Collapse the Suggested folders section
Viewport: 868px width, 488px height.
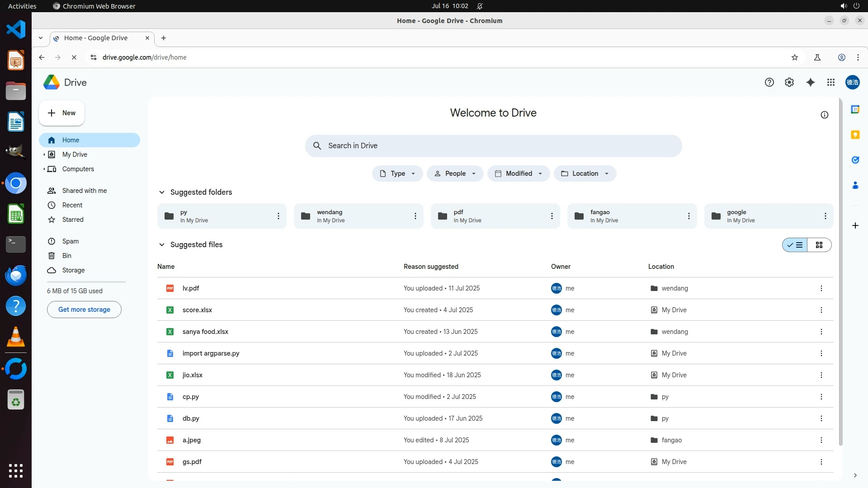pos(161,192)
